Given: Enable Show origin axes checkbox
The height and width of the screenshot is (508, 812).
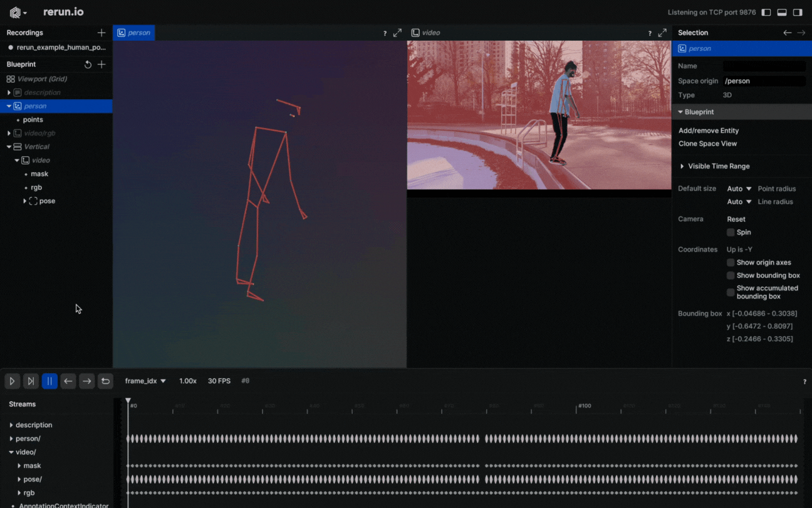Looking at the screenshot, I should pos(731,263).
